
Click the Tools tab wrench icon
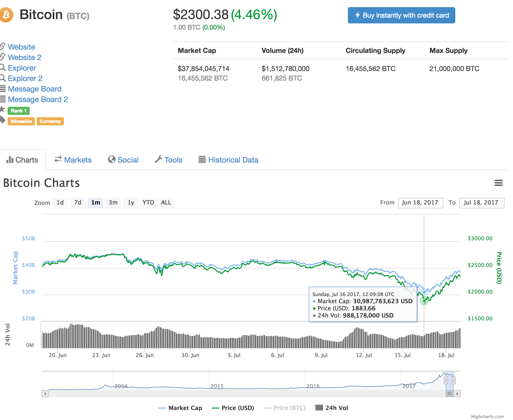pos(158,159)
